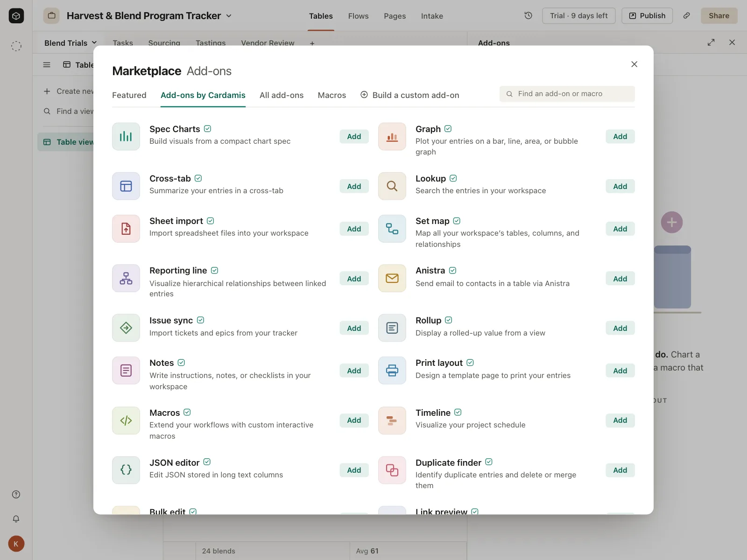
Task: Open the Intake section
Action: pos(432,16)
